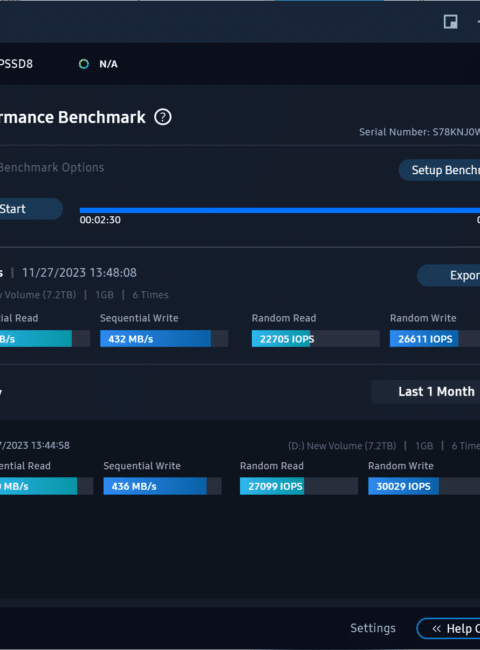Click the history entry Sequential Write label
This screenshot has height=650, width=480.
(x=142, y=466)
